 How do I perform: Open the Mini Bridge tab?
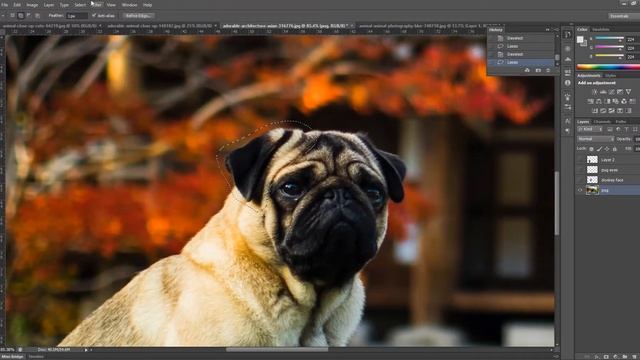[13, 357]
